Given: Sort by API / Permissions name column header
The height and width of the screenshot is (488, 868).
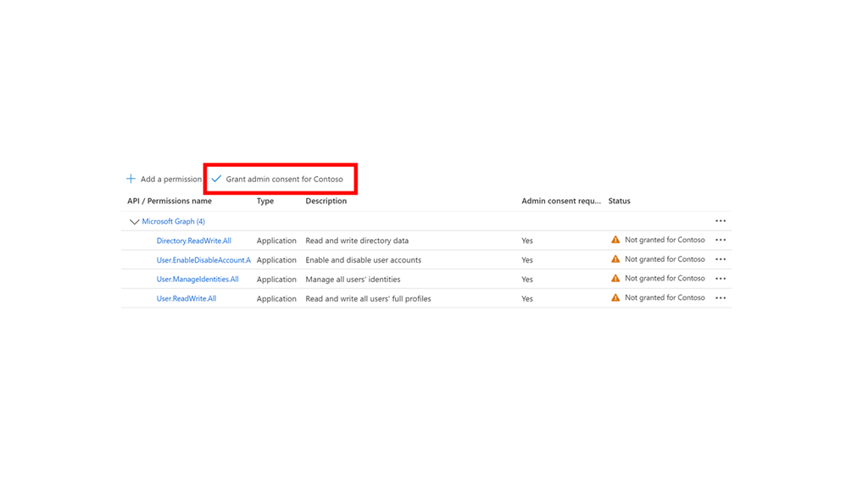Looking at the screenshot, I should [170, 201].
